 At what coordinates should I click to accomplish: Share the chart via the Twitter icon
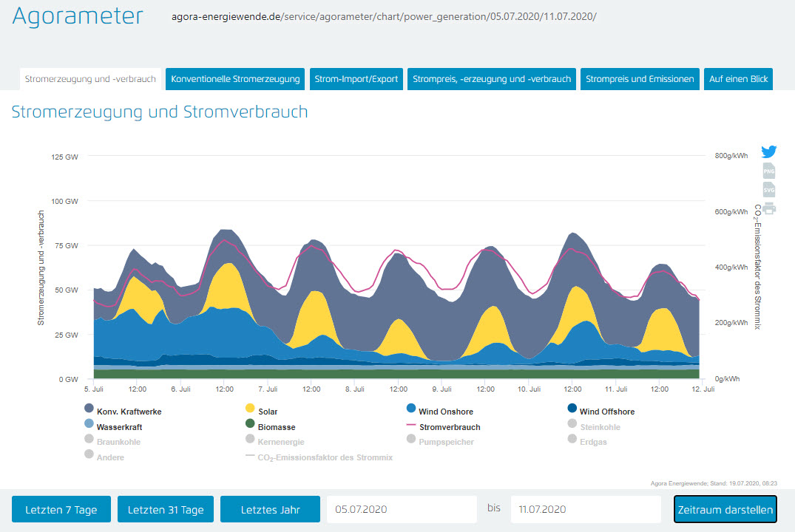coord(769,152)
